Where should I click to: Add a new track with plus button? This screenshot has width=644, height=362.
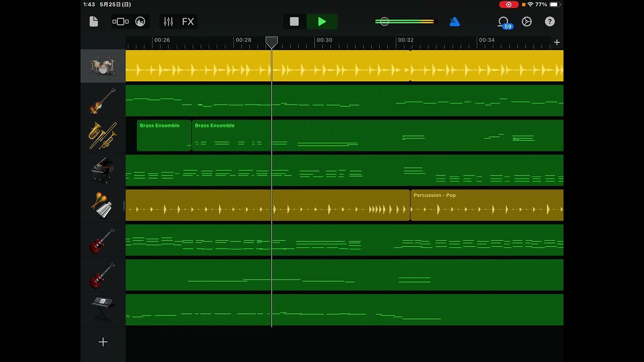[103, 342]
